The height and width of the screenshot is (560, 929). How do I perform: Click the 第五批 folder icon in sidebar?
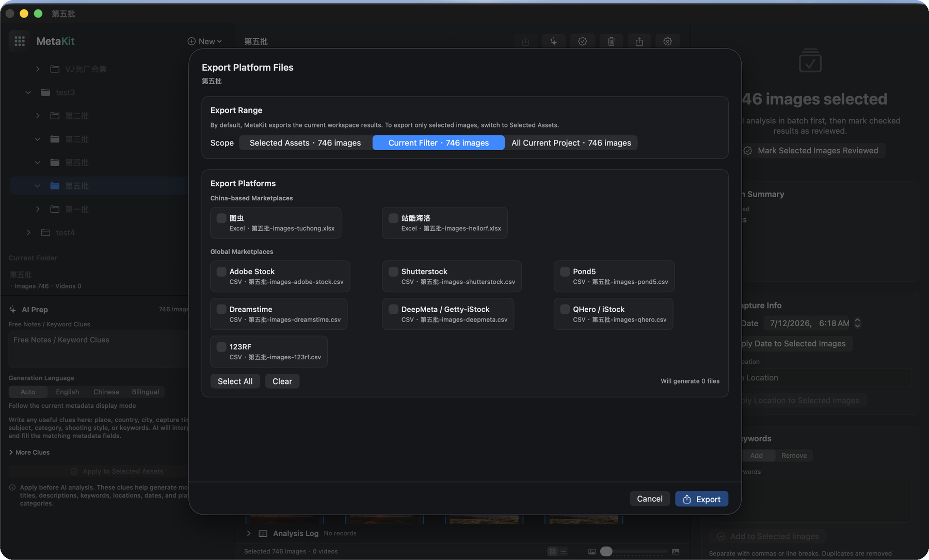55,186
